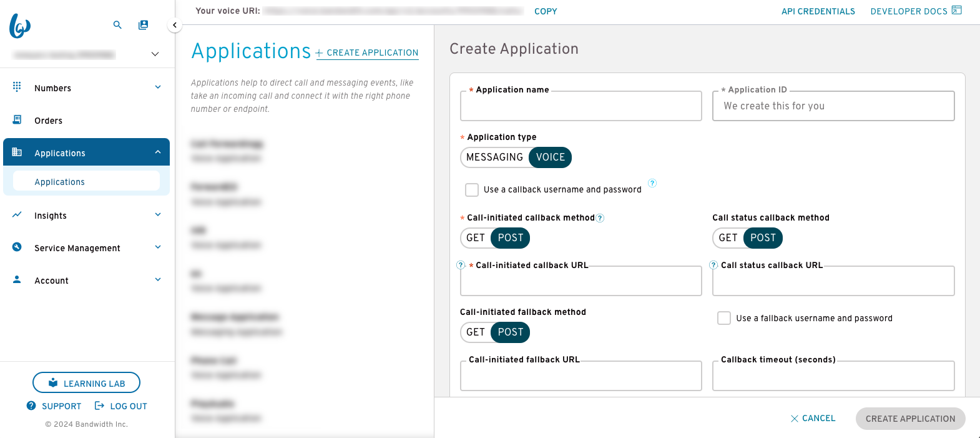Expand the Account menu chevron

point(158,279)
